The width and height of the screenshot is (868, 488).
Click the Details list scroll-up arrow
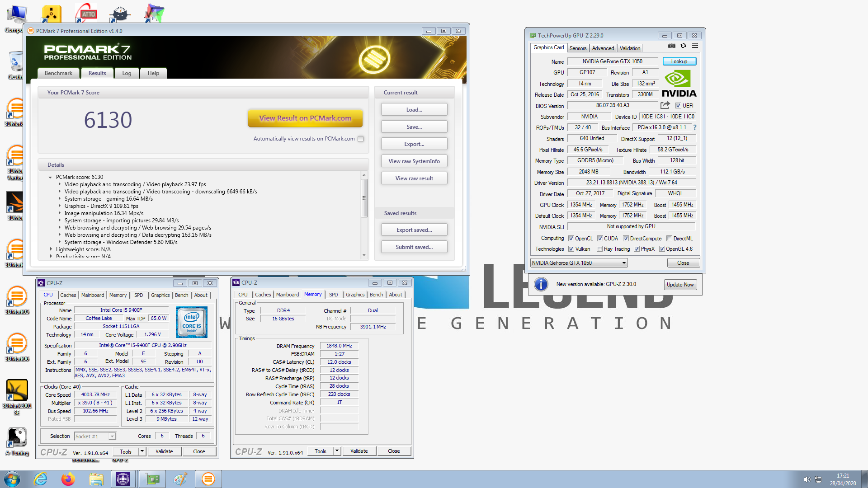pos(364,175)
